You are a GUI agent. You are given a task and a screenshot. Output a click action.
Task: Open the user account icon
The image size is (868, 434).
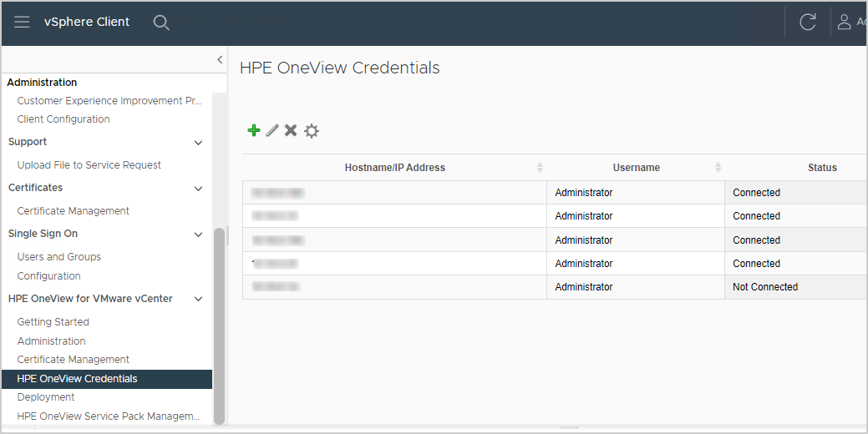[x=844, y=22]
